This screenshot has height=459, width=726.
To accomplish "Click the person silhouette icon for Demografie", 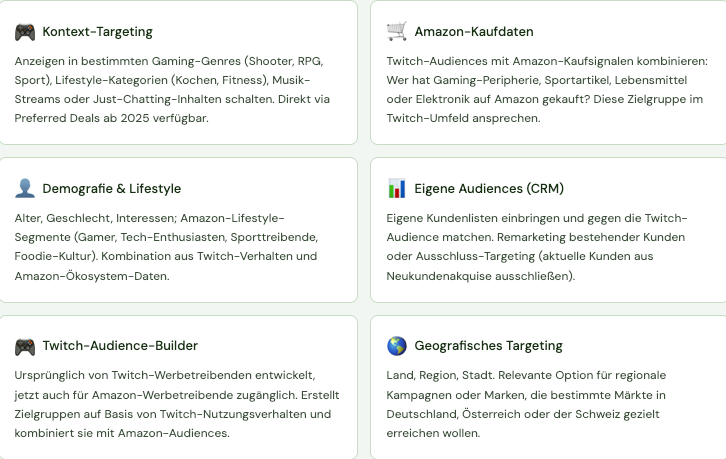I will [x=25, y=189].
